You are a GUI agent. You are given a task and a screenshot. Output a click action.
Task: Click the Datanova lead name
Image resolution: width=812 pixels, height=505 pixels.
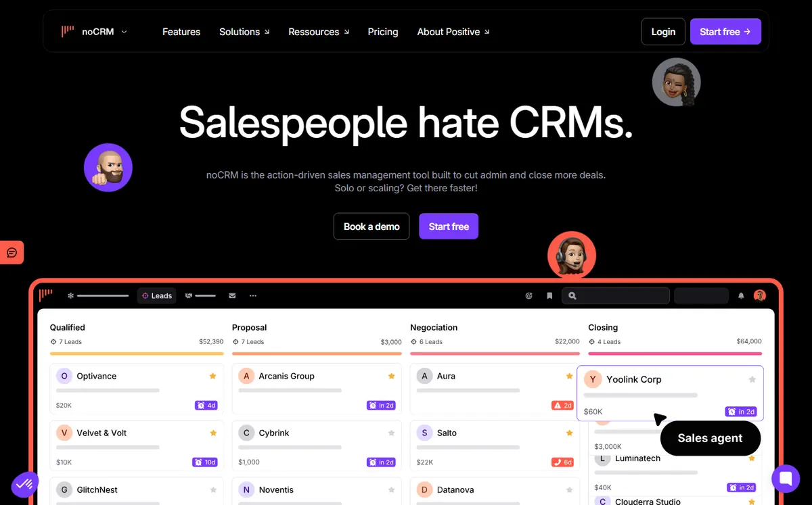(455, 489)
